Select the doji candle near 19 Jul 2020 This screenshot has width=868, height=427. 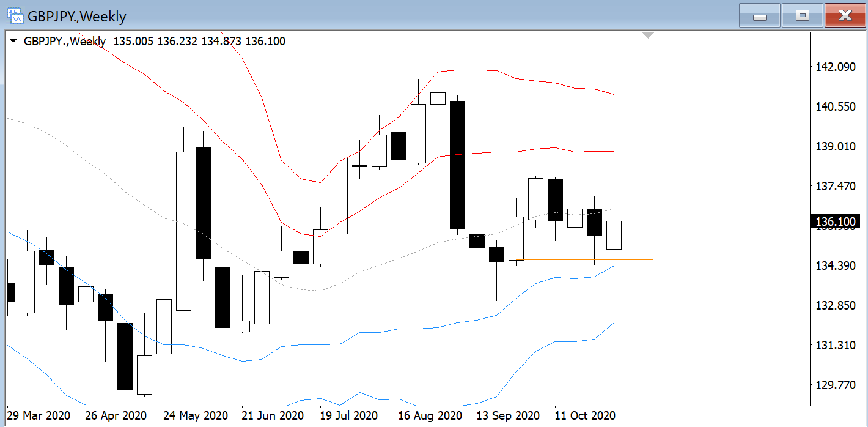[359, 166]
